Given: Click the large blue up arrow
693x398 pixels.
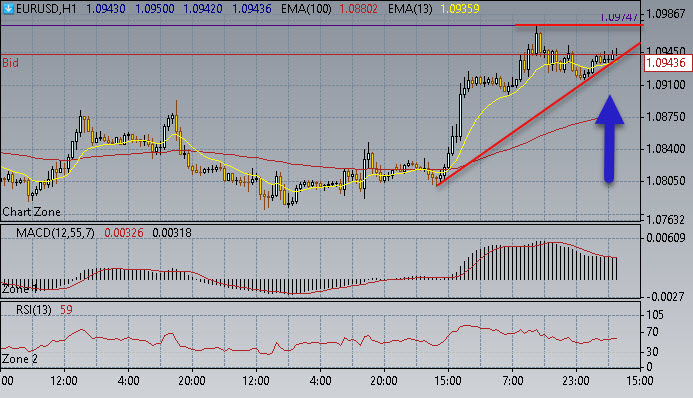Looking at the screenshot, I should 609,139.
